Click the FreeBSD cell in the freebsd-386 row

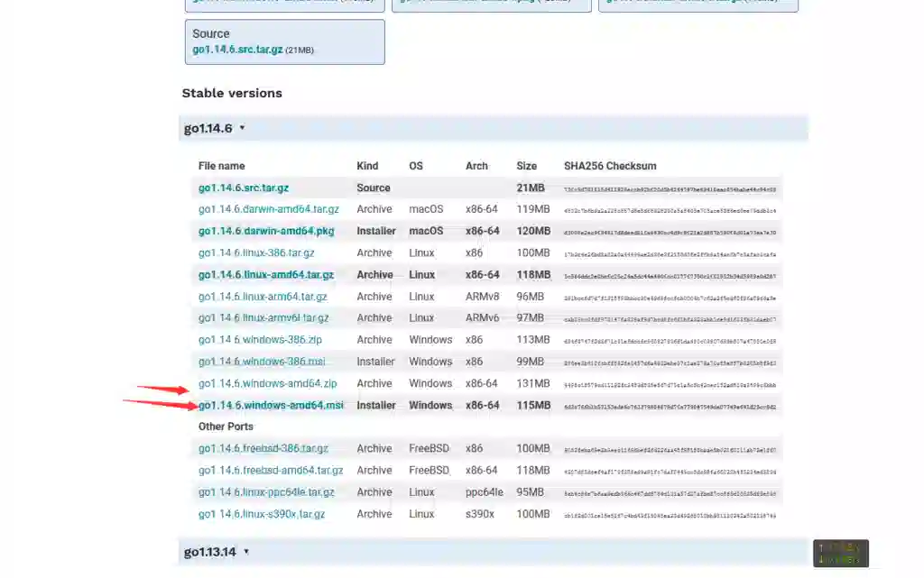pyautogui.click(x=429, y=448)
